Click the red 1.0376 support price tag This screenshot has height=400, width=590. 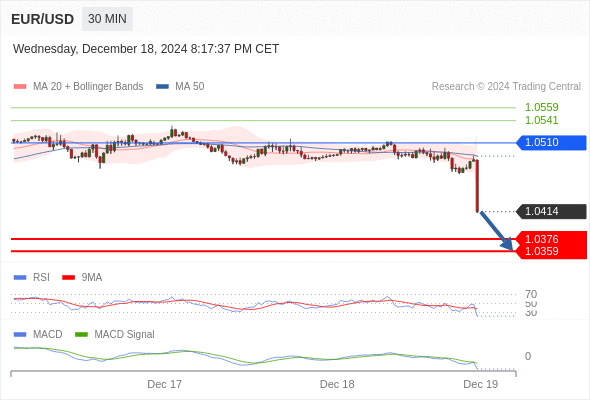[551, 239]
